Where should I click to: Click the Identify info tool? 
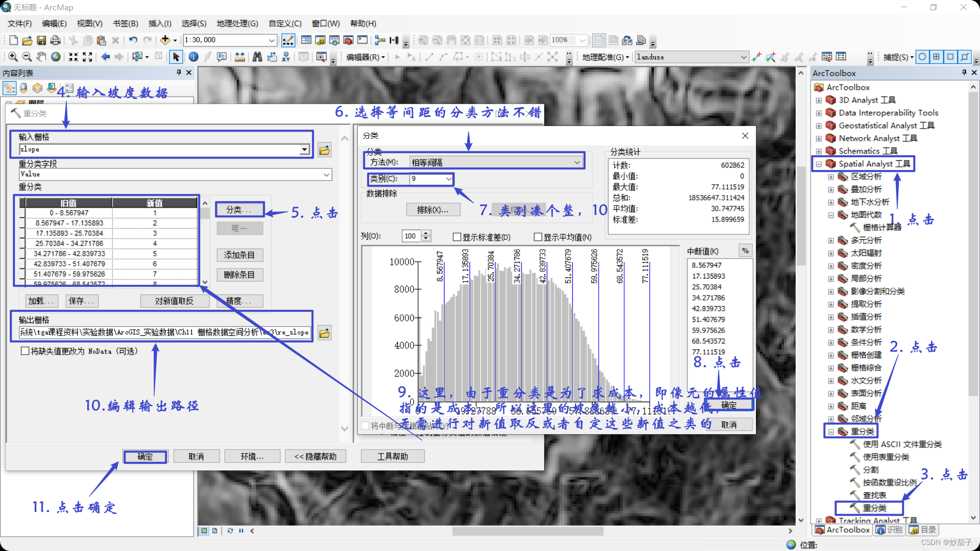193,57
